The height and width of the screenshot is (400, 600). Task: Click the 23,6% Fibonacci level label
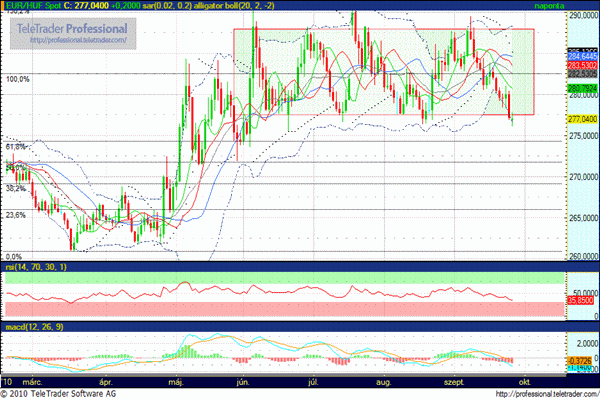[x=15, y=215]
